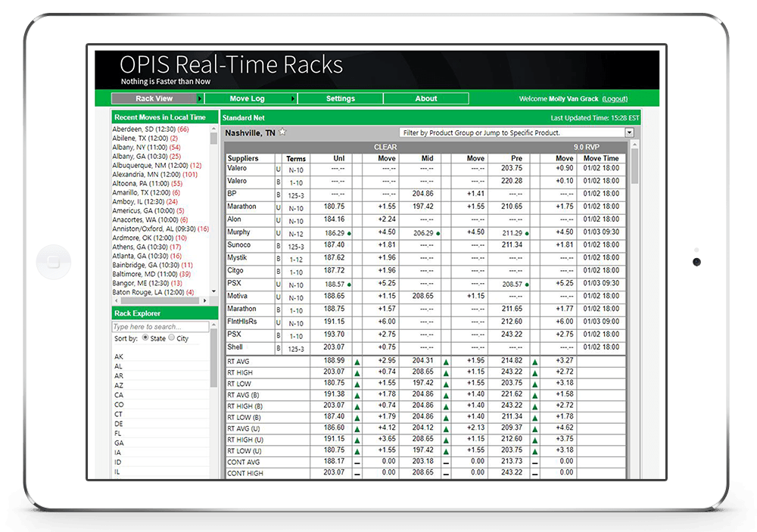Open the About tab
The image size is (757, 532).
point(425,98)
